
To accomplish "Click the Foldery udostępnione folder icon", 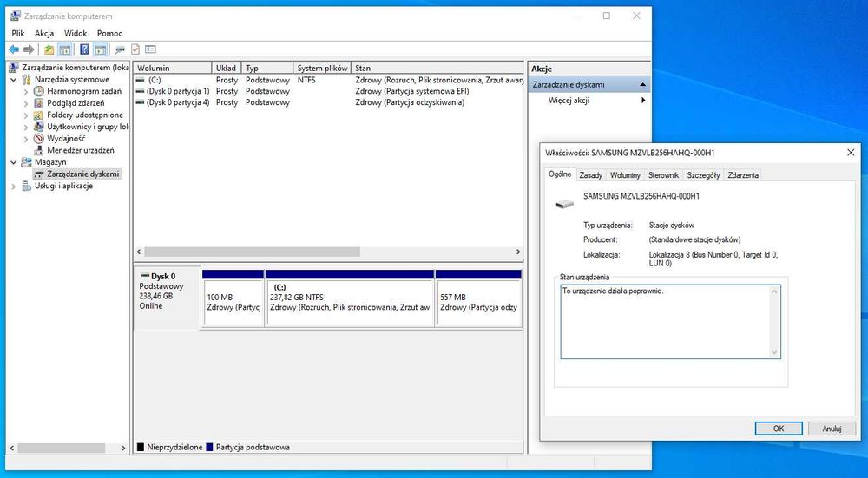I will click(x=39, y=115).
